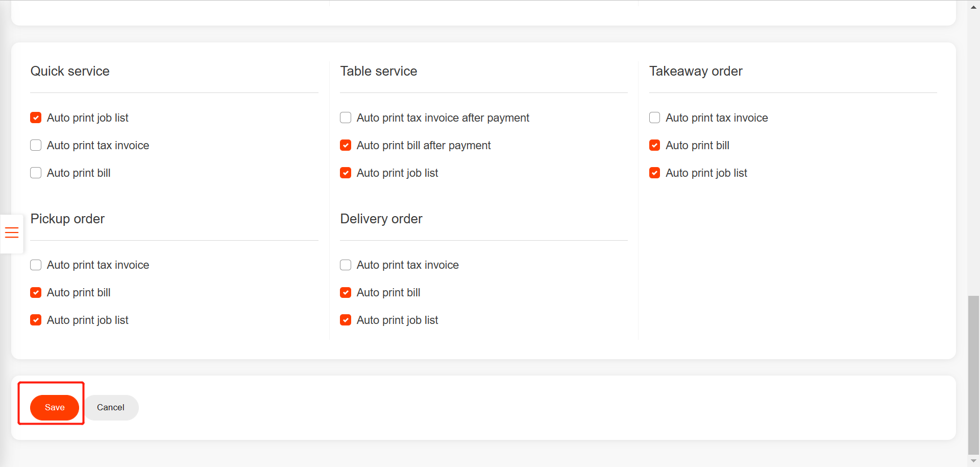The width and height of the screenshot is (980, 467).
Task: Click the scrollbar up arrow
Action: click(973, 7)
